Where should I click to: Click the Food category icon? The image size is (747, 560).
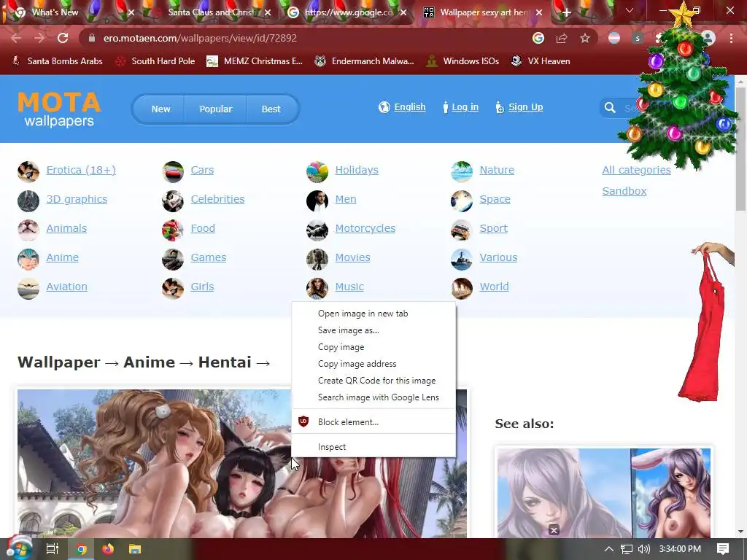(x=173, y=230)
